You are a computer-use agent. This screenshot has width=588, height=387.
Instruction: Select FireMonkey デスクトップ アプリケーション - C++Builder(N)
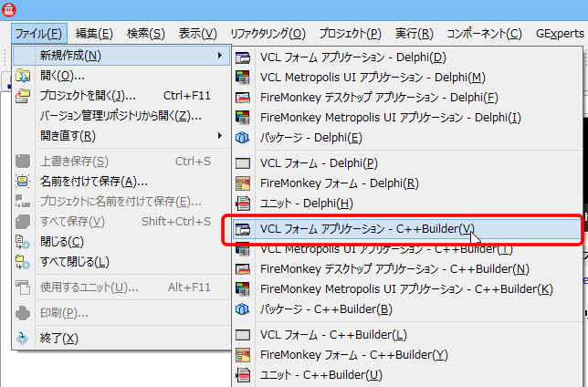click(x=407, y=269)
